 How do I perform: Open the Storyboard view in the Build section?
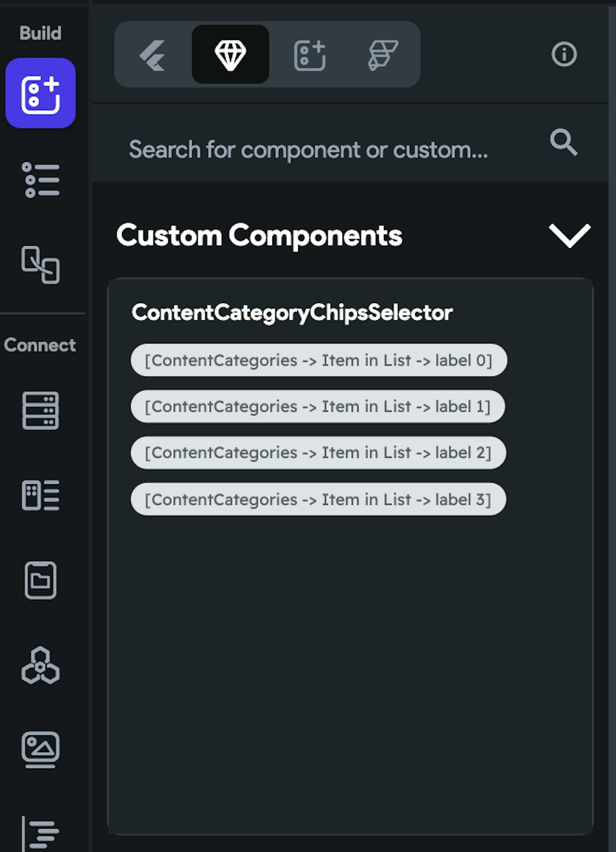tap(40, 265)
